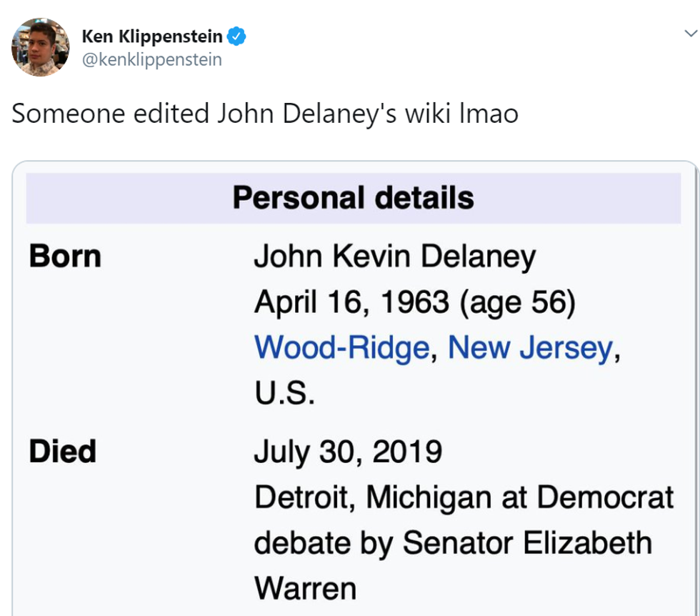Click the 'Died' row label
700x616 pixels.
pyautogui.click(x=62, y=452)
